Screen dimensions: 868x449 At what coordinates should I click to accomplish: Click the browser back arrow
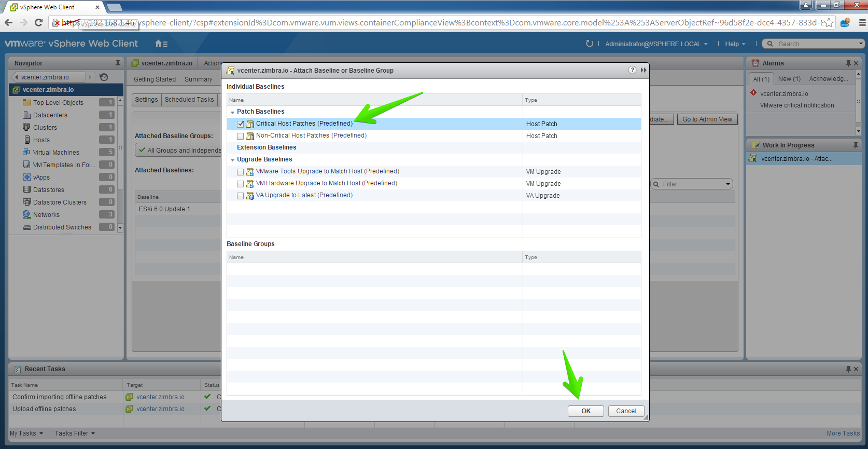[8, 22]
